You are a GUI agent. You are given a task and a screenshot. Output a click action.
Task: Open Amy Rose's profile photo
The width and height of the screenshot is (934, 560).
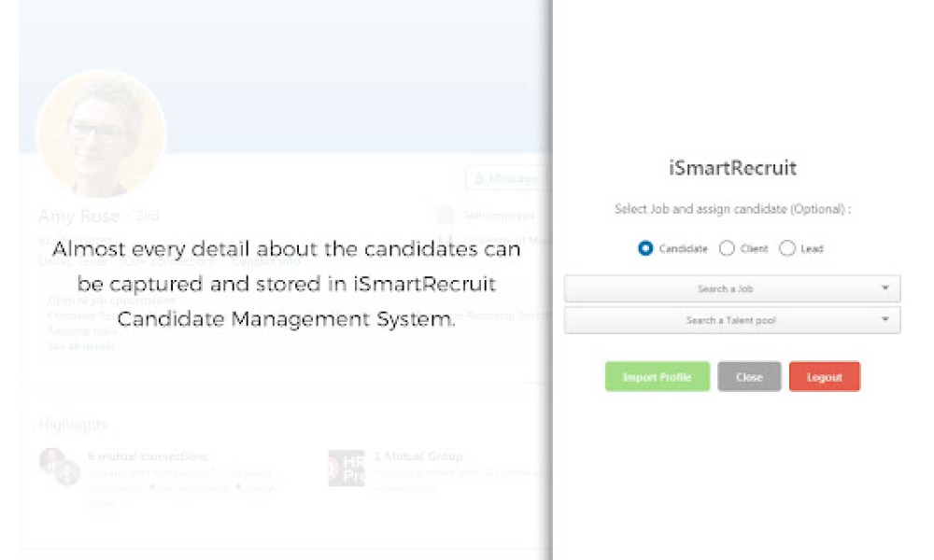pyautogui.click(x=102, y=133)
